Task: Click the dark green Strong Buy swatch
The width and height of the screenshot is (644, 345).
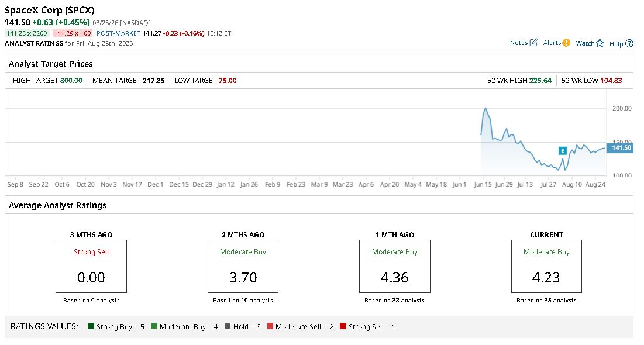Action: point(91,326)
